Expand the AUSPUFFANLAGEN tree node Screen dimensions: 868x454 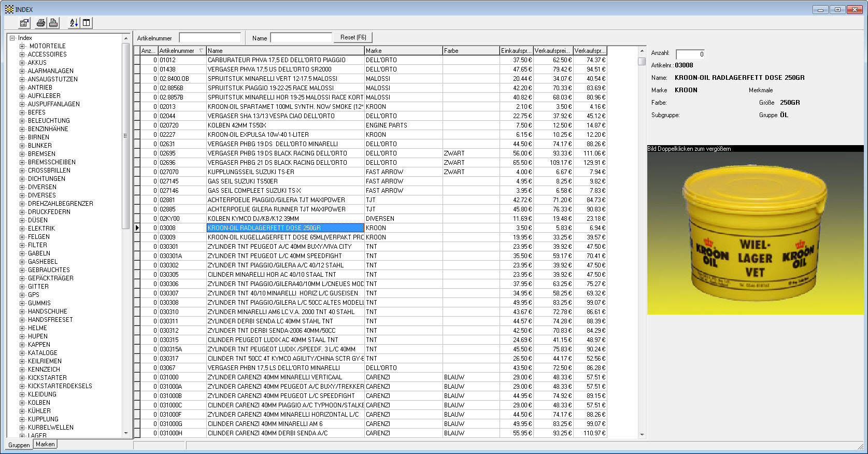pyautogui.click(x=22, y=104)
